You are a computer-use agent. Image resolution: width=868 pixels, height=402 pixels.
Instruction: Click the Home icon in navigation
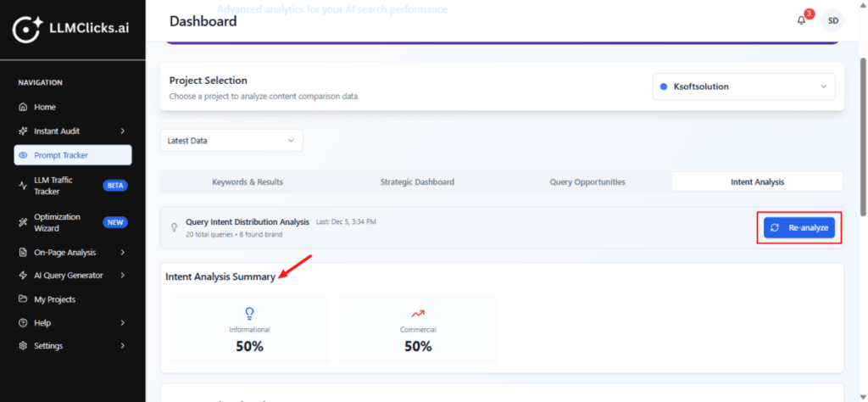point(23,107)
